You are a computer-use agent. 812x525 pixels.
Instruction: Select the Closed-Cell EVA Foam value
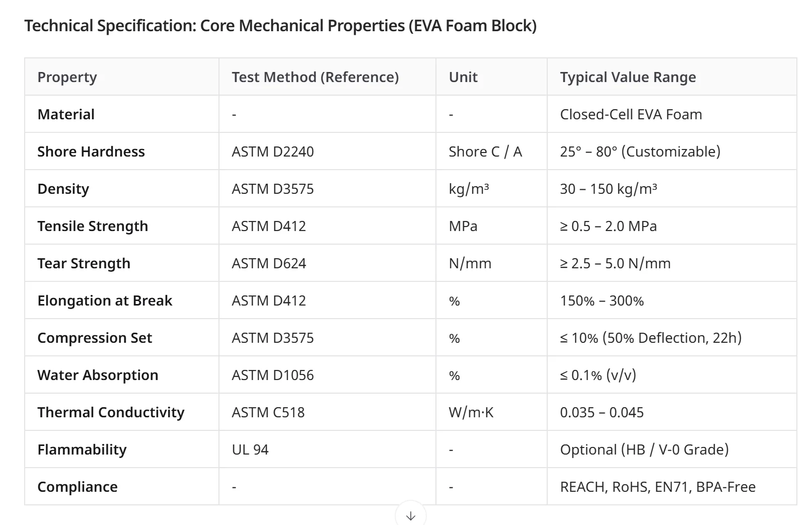click(x=631, y=114)
